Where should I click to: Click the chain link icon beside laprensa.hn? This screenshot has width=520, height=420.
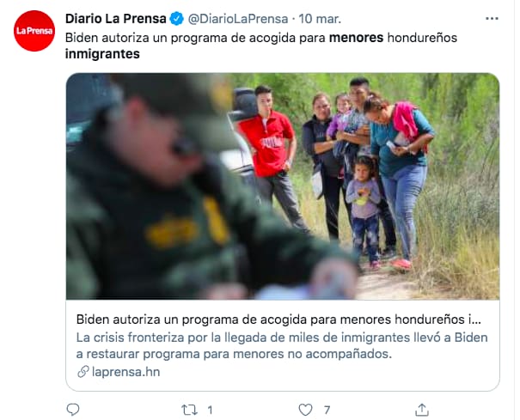tap(83, 372)
